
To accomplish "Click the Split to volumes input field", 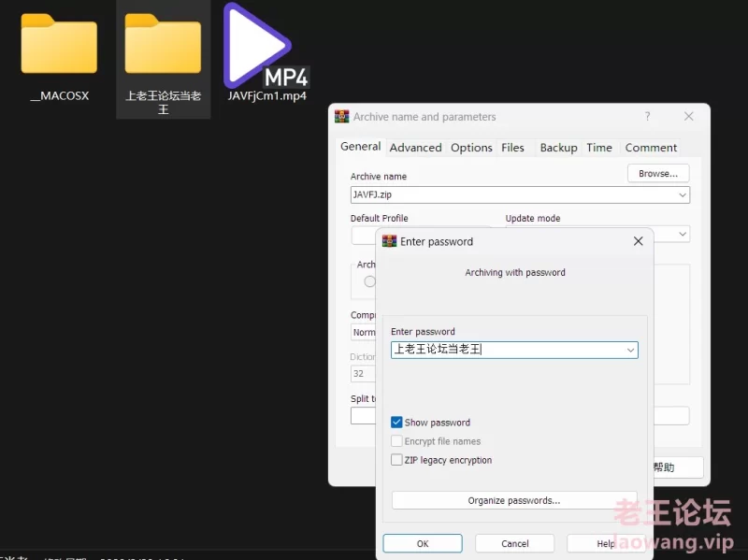I will (364, 415).
